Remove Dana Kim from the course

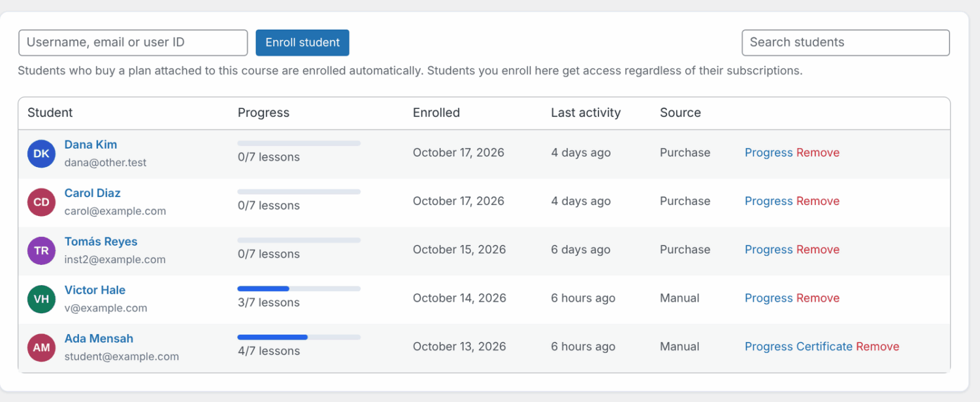[818, 153]
